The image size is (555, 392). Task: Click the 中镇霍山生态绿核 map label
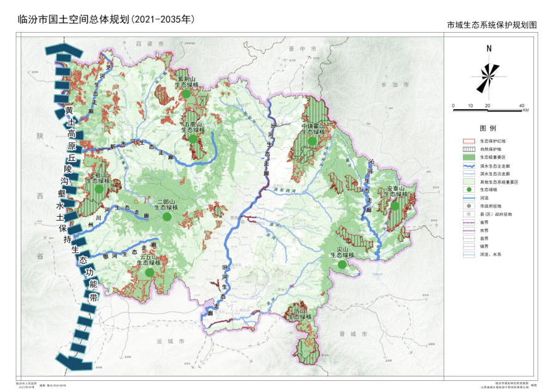pos(313,129)
